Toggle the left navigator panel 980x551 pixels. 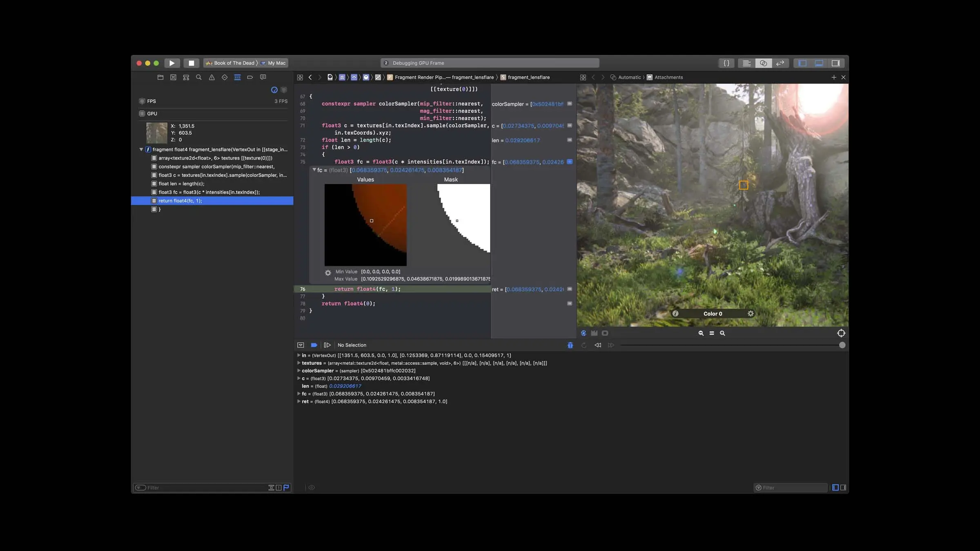coord(802,63)
